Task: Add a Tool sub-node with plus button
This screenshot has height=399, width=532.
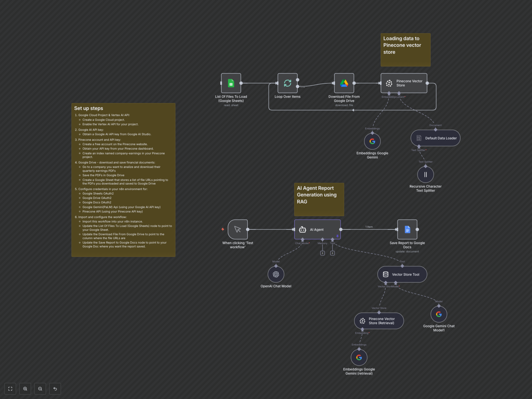Action: (332, 253)
